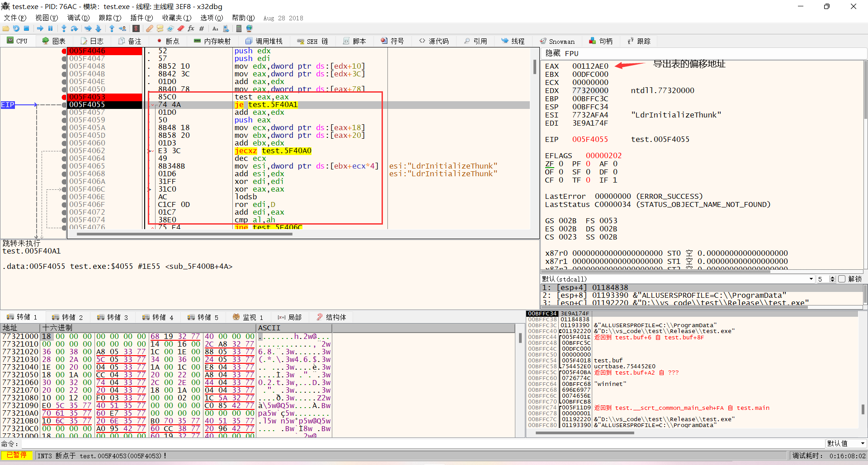Open the Patches bandage icon
This screenshot has height=465, width=868.
coord(149,28)
